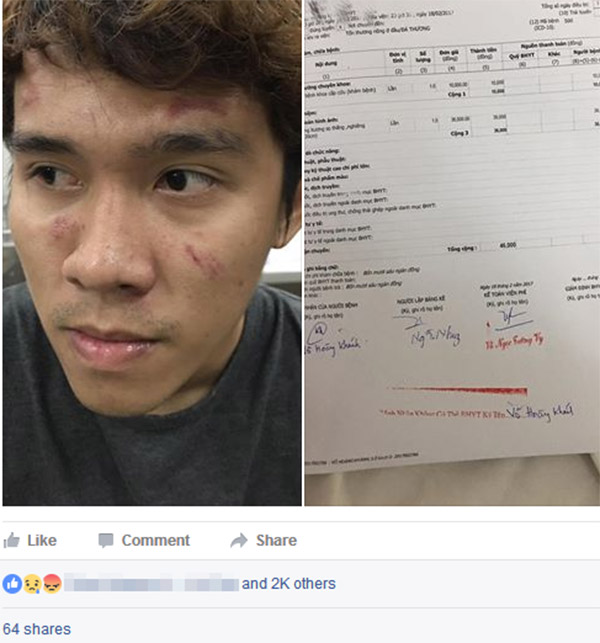
Task: Select the Comment text button
Action: tap(156, 540)
